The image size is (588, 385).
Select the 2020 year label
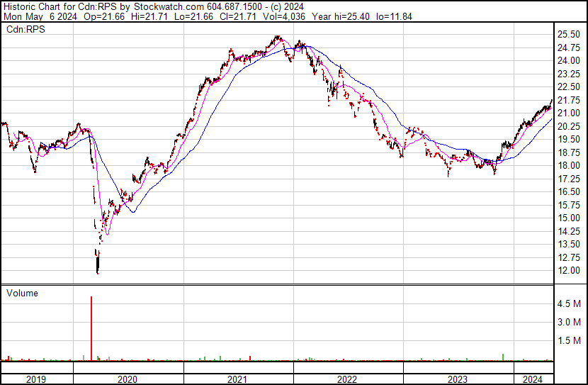pyautogui.click(x=128, y=379)
